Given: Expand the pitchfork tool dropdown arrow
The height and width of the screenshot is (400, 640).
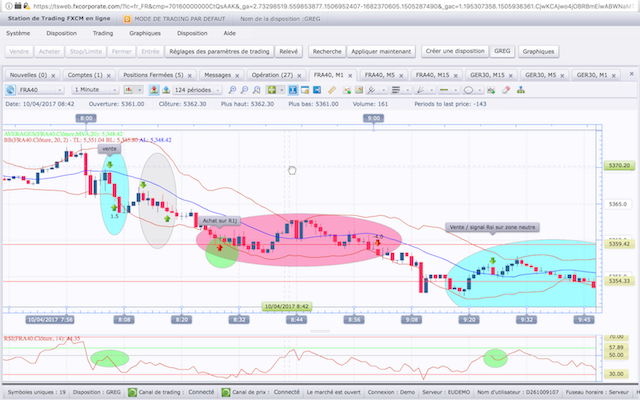Looking at the screenshot, I should [383, 90].
